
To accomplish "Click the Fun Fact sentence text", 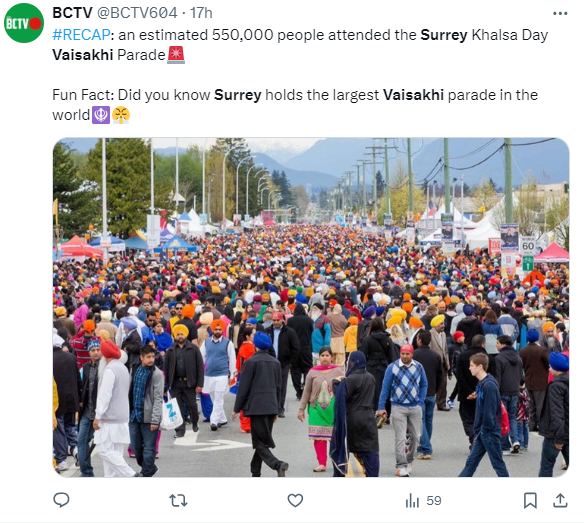I will click(x=295, y=105).
